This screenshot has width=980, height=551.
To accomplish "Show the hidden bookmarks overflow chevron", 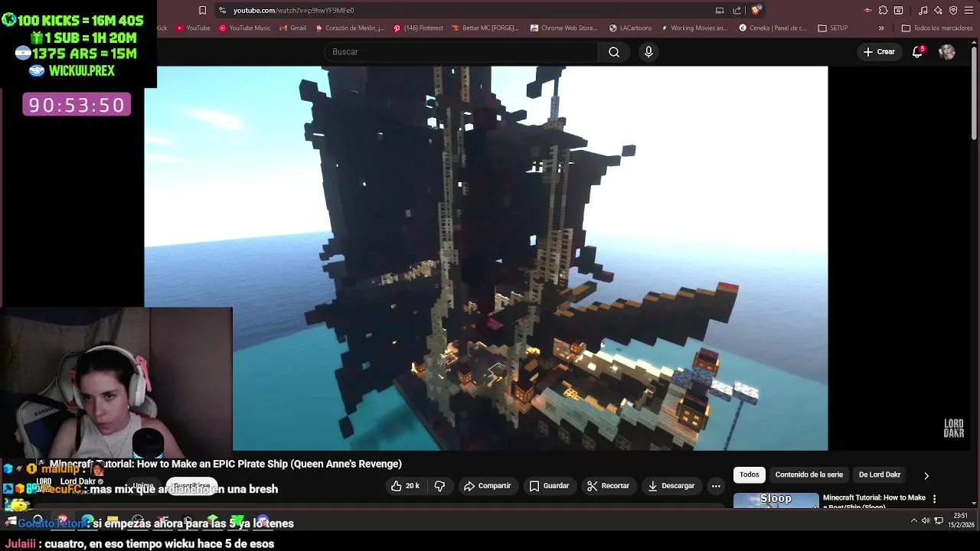I will [x=881, y=28].
